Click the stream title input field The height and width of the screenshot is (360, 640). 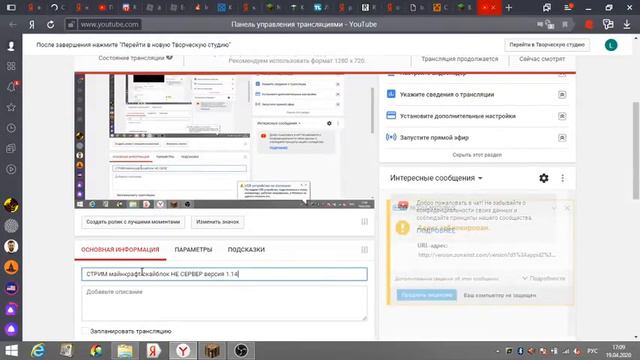pos(224,274)
